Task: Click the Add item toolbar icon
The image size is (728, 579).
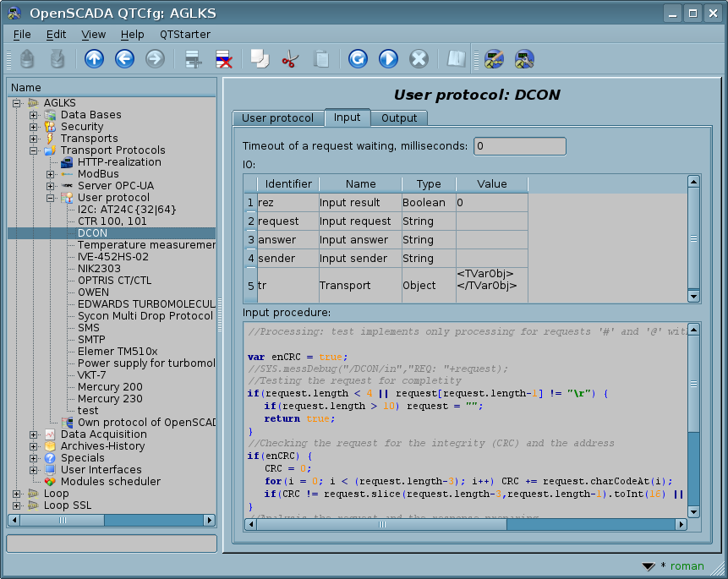Action: [x=194, y=59]
